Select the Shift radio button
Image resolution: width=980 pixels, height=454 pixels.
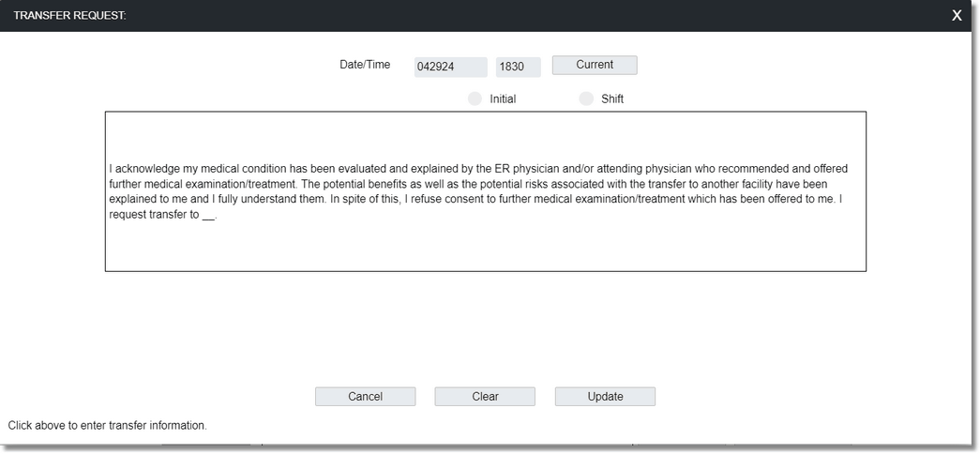[x=586, y=98]
